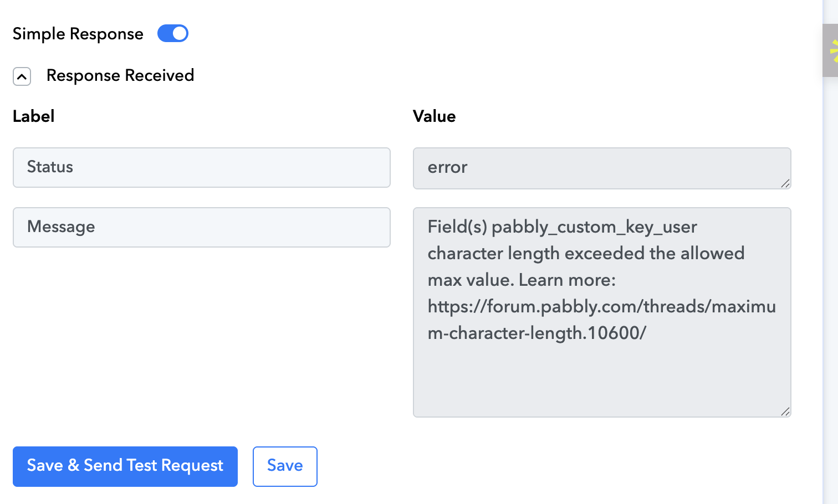The height and width of the screenshot is (504, 838).
Task: Grab the resize handle of the error field
Action: tap(785, 183)
